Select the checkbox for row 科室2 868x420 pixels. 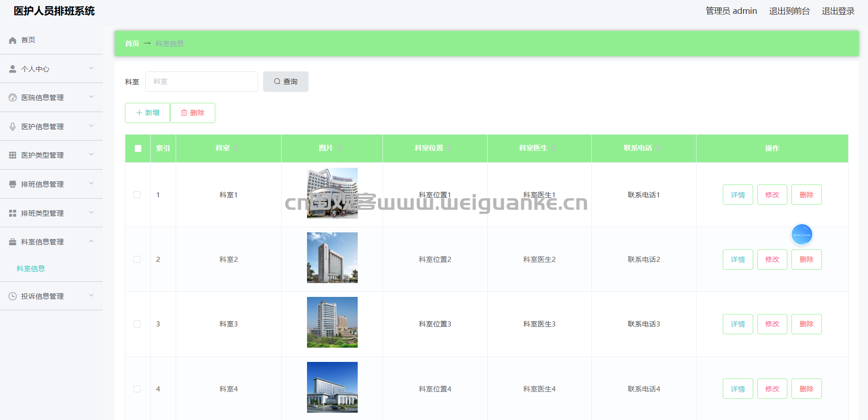point(137,260)
